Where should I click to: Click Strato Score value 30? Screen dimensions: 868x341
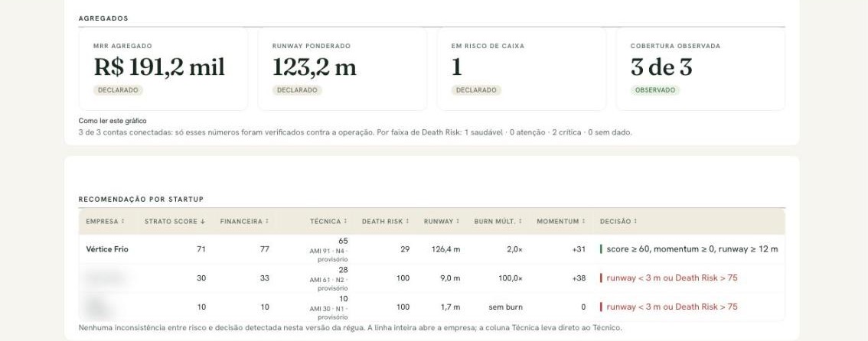point(201,278)
